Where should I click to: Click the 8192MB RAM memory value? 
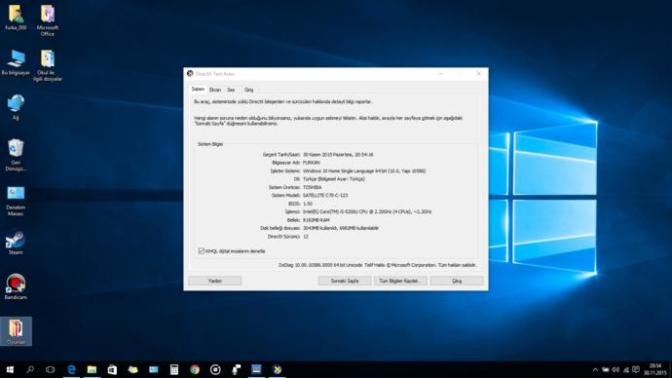pyautogui.click(x=316, y=220)
